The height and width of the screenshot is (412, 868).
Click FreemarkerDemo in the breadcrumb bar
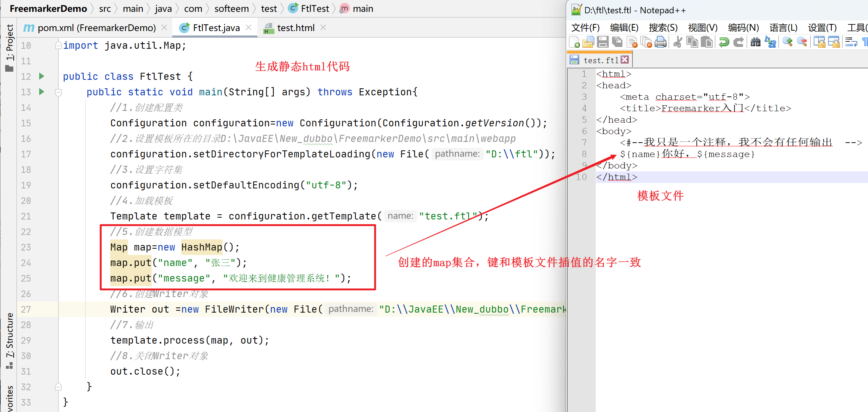(48, 8)
